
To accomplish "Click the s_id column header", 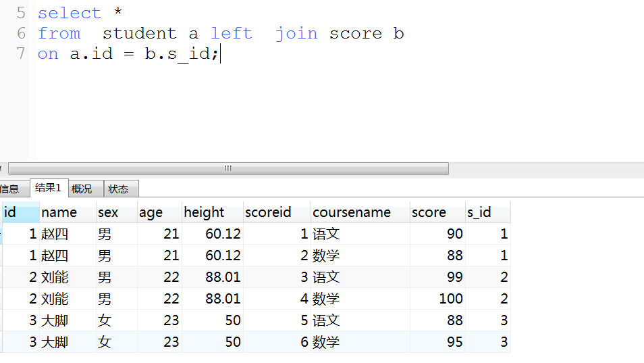I will tap(488, 212).
